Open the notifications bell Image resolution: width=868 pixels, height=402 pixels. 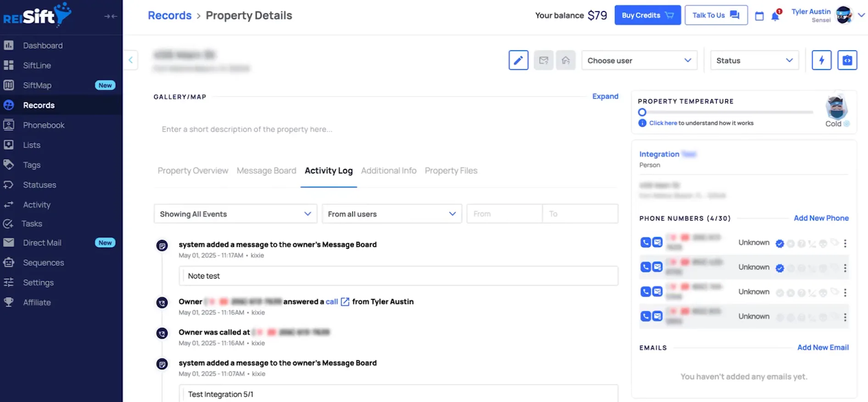tap(775, 16)
